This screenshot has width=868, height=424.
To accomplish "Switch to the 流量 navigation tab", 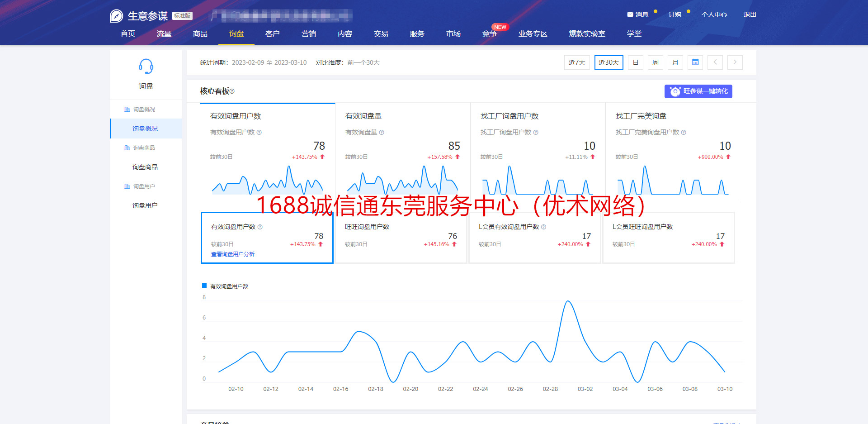I will 164,34.
